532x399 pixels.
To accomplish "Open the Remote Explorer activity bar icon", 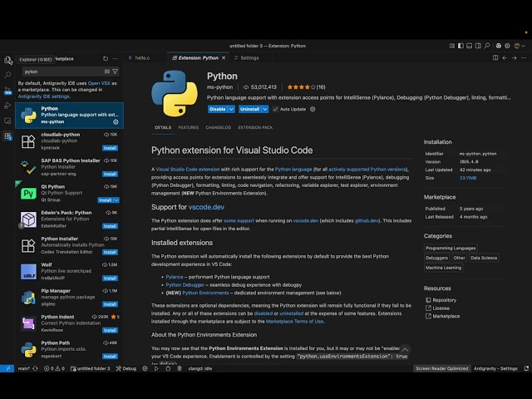I will (x=7, y=121).
